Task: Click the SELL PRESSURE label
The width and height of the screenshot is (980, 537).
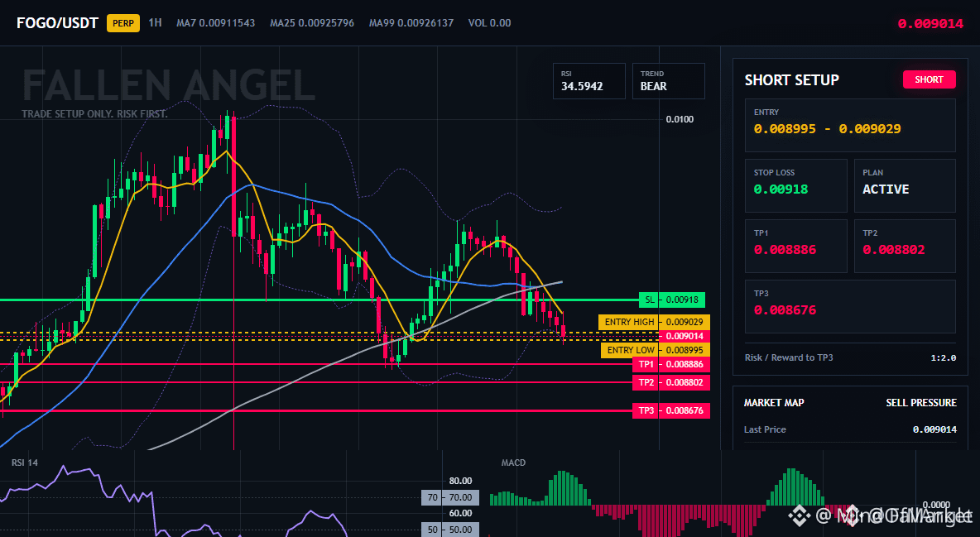Action: (921, 403)
